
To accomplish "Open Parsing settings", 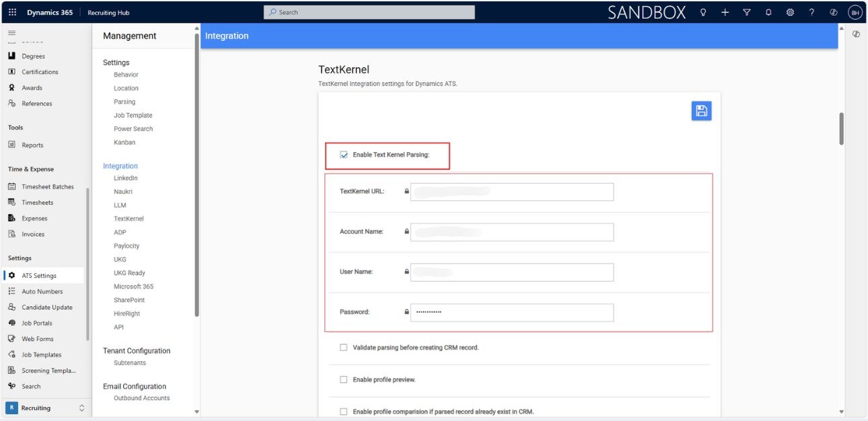I will (x=124, y=102).
